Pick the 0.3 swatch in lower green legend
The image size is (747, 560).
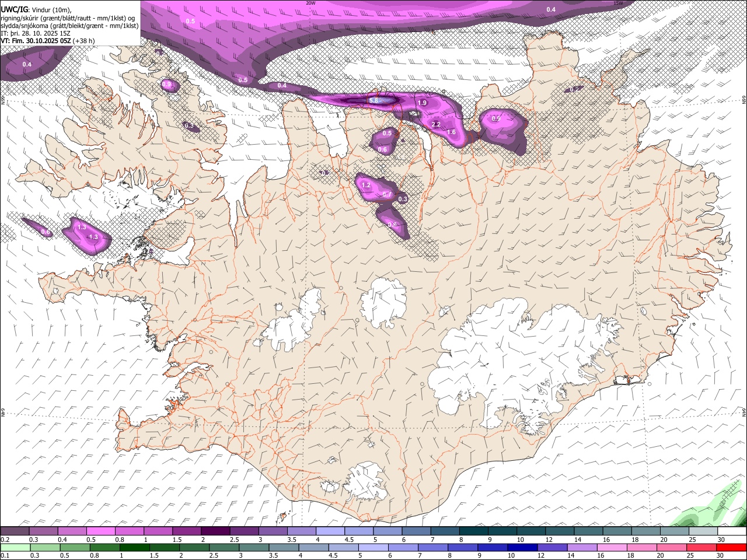(45, 547)
